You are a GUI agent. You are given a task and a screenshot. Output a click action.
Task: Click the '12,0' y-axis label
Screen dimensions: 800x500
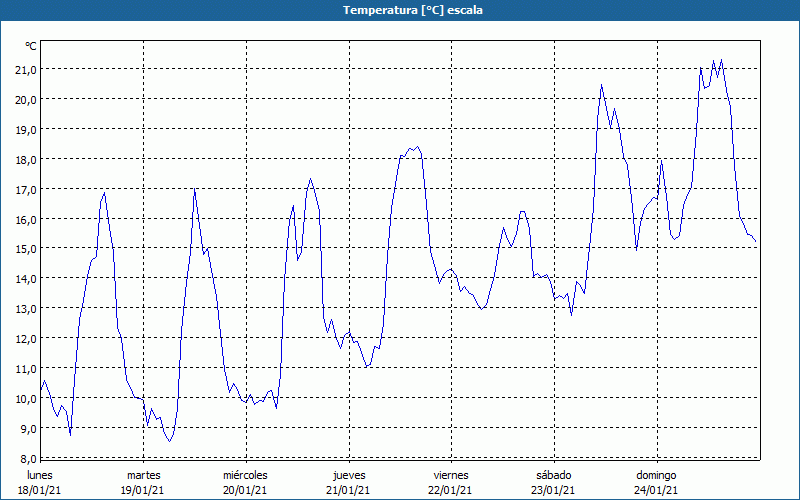click(x=26, y=338)
